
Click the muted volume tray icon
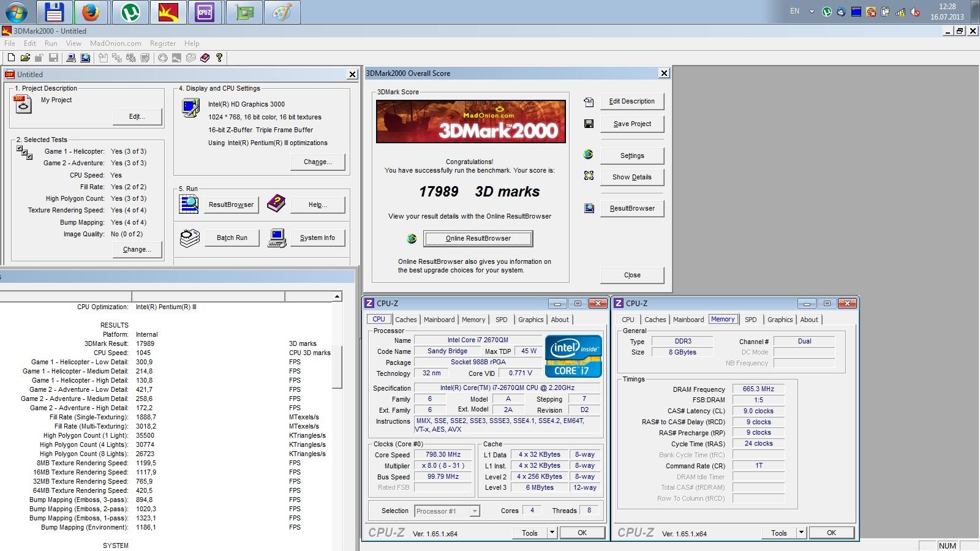915,12
